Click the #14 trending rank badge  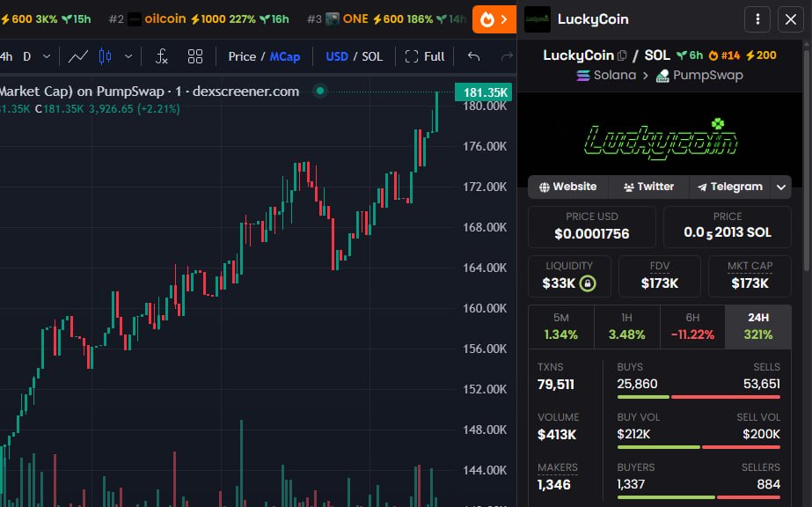[725, 55]
